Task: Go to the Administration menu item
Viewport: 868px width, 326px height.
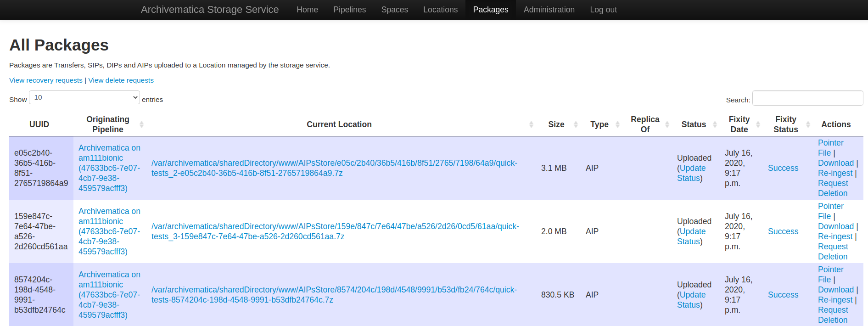Action: click(x=549, y=10)
